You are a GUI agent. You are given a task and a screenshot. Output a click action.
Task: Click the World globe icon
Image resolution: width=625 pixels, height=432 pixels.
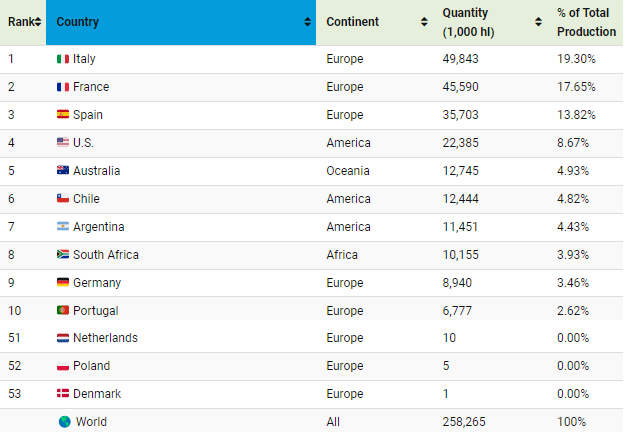click(x=65, y=422)
